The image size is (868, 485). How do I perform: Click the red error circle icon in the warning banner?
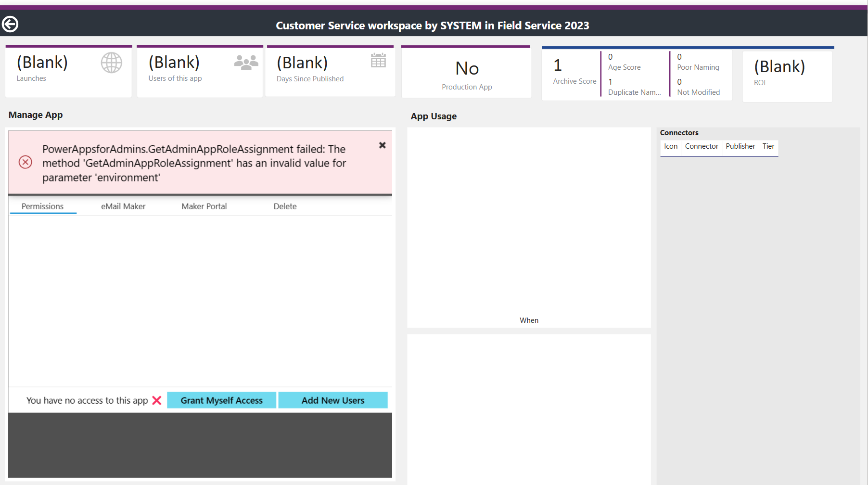[x=25, y=163]
